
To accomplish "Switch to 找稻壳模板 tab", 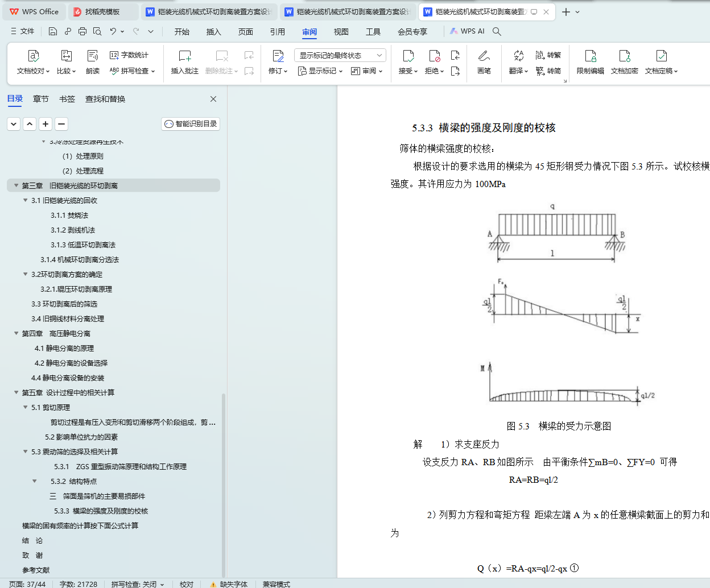I will [x=103, y=11].
